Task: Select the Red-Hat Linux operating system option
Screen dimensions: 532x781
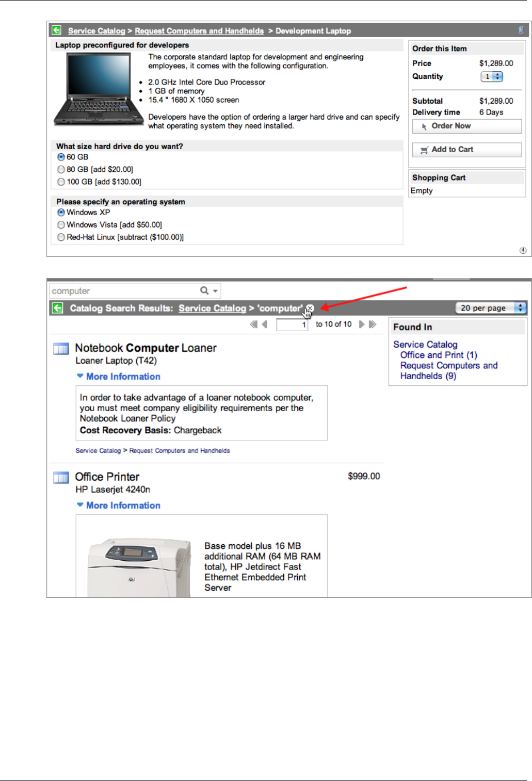Action: click(x=61, y=237)
